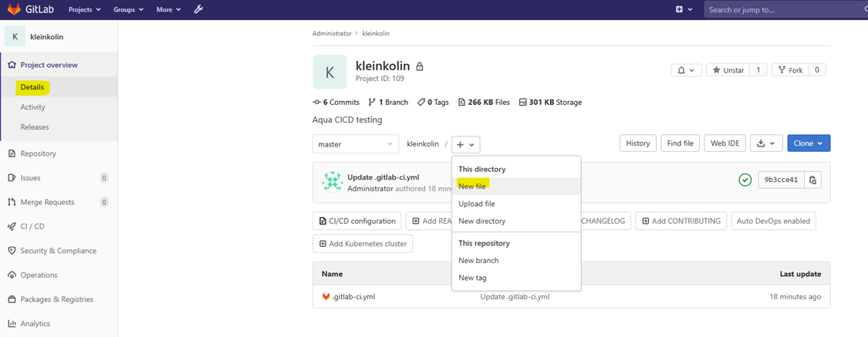
Task: Open the 266 KB Files link
Action: 484,103
